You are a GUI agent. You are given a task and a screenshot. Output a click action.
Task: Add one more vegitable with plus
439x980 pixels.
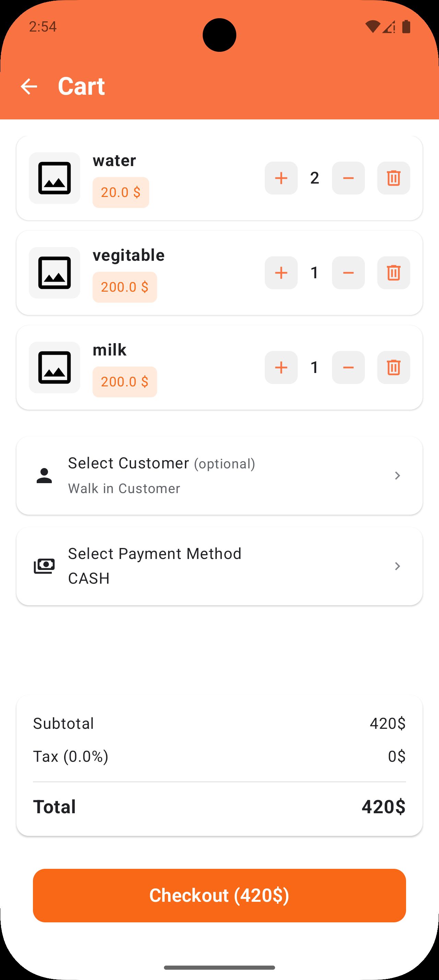281,273
